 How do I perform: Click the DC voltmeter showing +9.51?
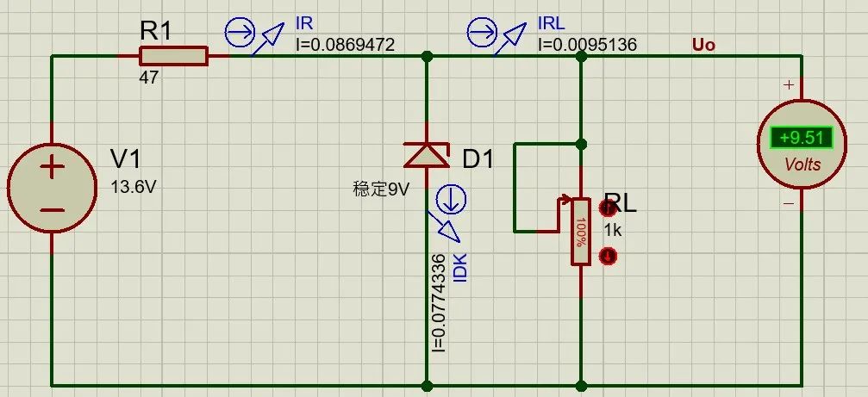pyautogui.click(x=802, y=145)
